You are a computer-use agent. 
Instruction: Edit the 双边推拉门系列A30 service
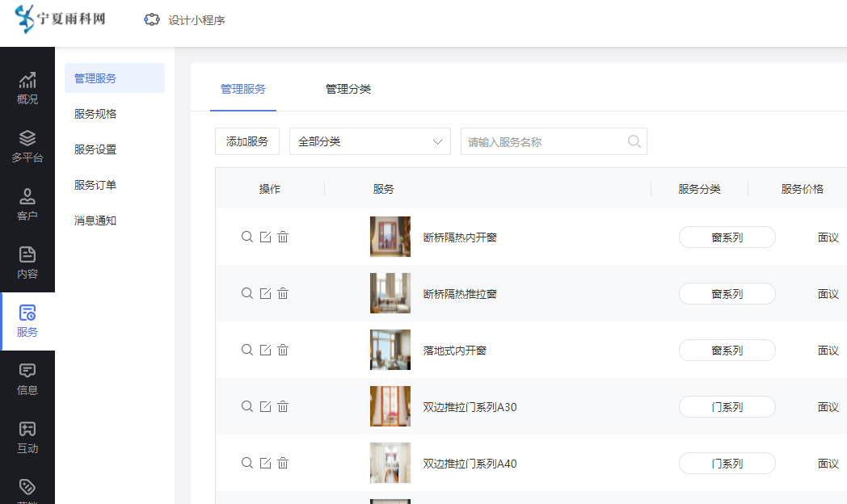click(x=265, y=406)
